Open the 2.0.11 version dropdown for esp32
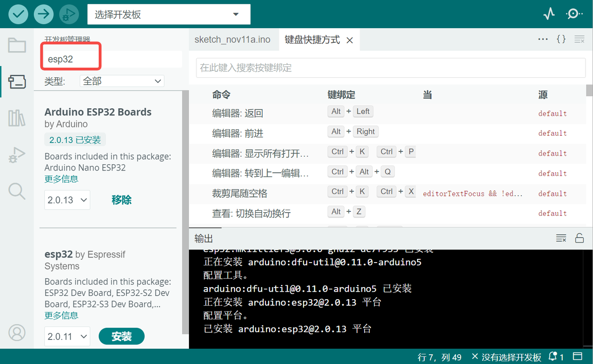The image size is (593, 364). click(x=67, y=337)
